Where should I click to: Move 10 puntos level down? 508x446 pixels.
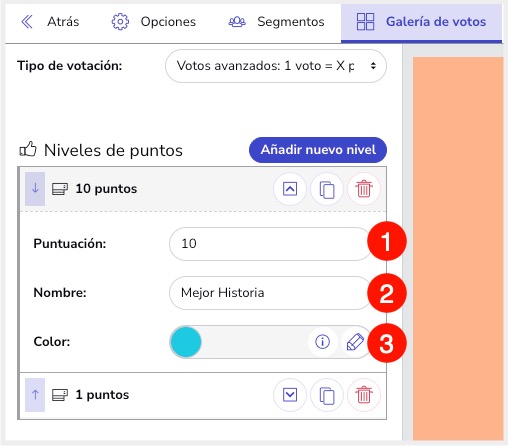35,189
